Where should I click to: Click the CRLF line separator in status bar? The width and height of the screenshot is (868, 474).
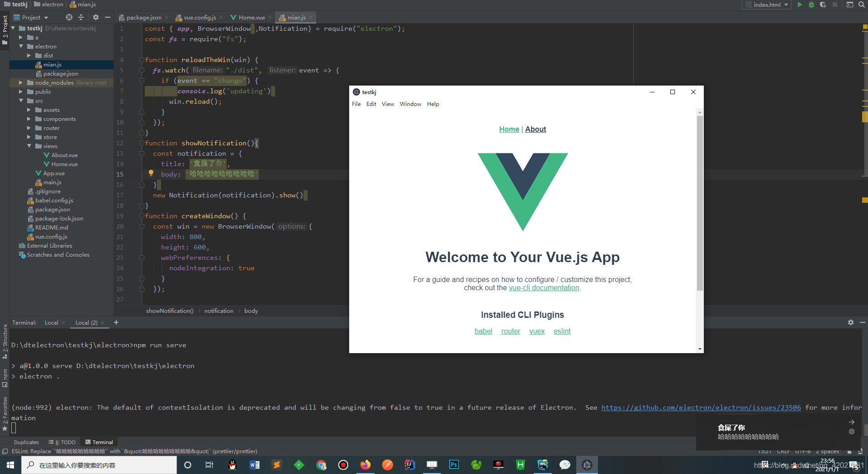pos(783,451)
